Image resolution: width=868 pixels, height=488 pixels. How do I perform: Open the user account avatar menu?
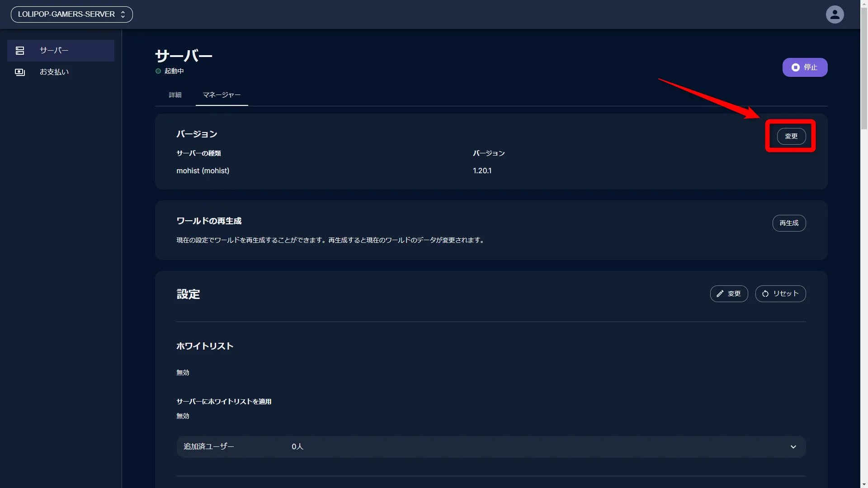(835, 14)
